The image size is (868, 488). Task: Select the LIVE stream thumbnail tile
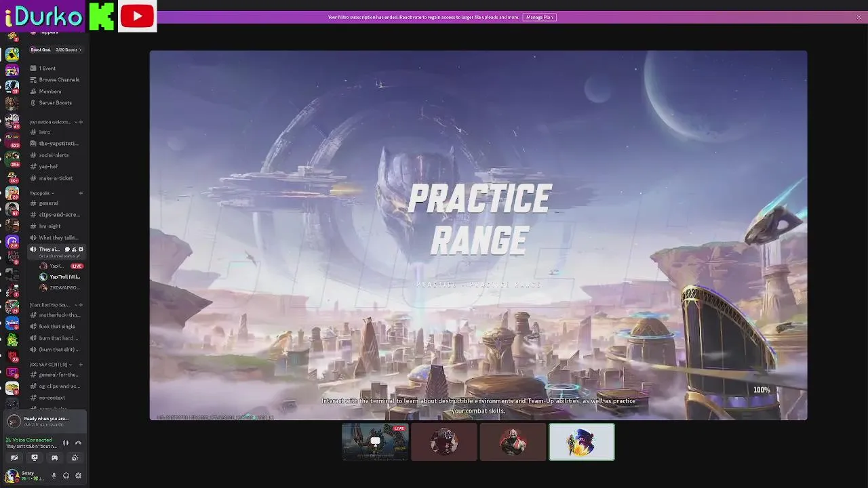[375, 442]
